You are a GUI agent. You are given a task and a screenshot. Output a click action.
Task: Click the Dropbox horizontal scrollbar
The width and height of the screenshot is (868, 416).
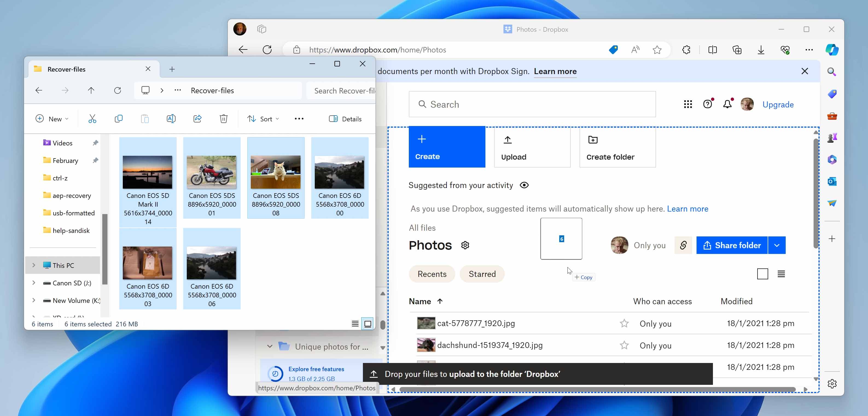pyautogui.click(x=597, y=389)
